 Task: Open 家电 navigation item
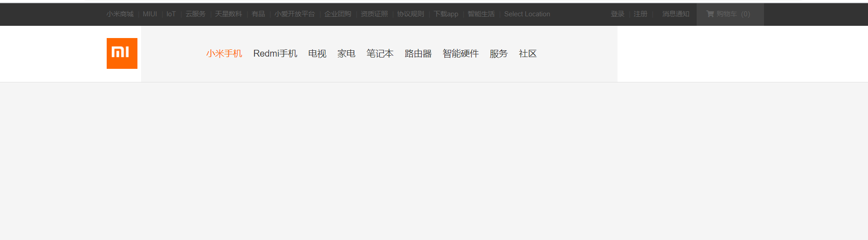(346, 53)
